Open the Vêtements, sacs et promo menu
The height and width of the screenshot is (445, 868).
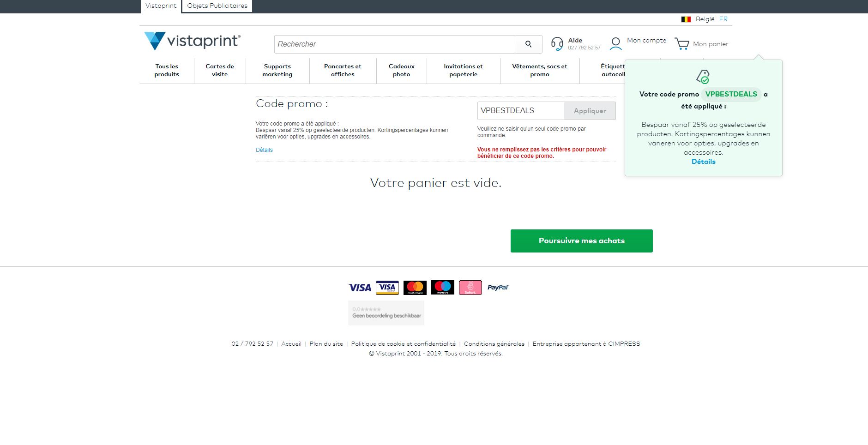[540, 70]
